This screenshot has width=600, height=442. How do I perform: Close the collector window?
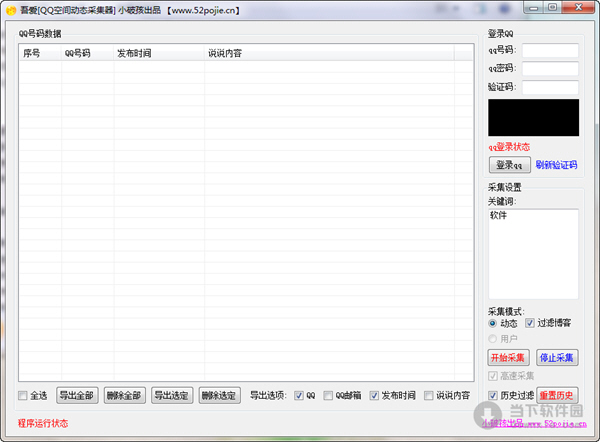(x=579, y=8)
